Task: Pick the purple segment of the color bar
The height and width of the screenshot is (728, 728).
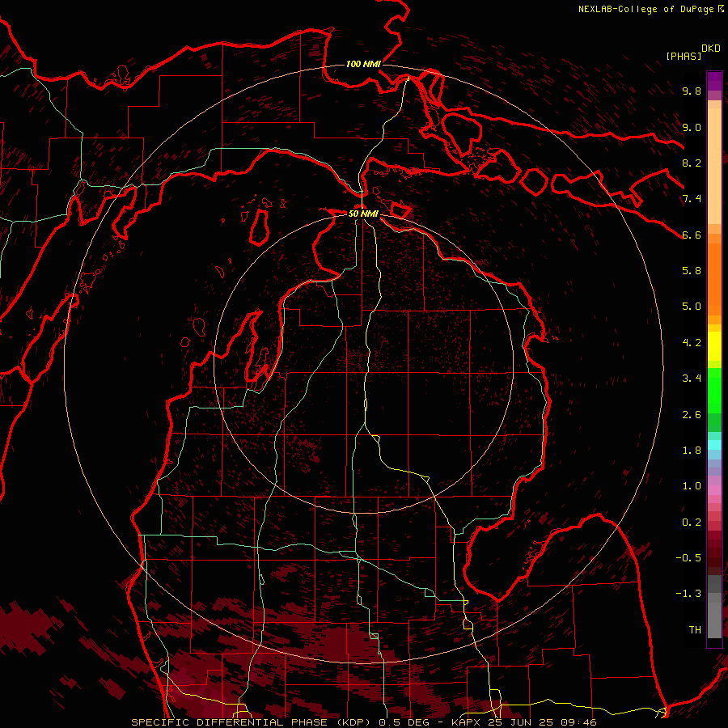Action: point(714,81)
